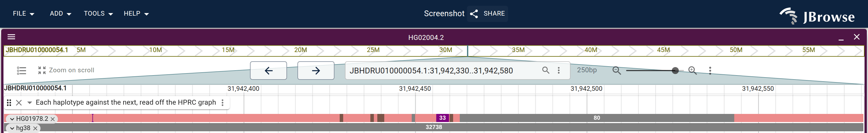
Task: Click the SHARE button
Action: 487,14
